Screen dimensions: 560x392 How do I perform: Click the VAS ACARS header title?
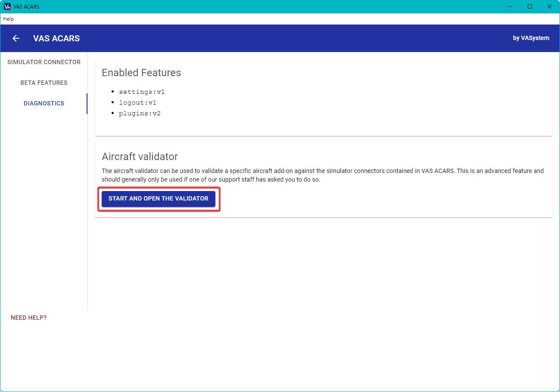point(56,38)
